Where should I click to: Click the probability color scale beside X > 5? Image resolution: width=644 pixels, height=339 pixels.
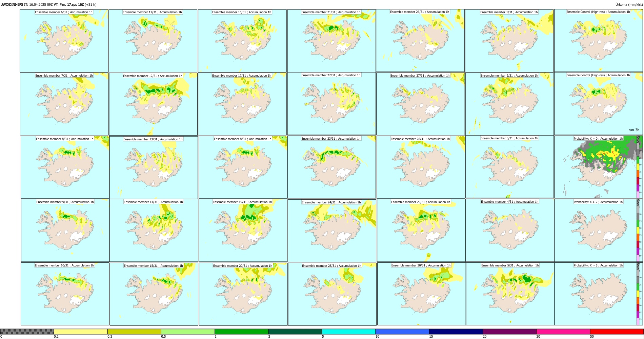pos(638,294)
